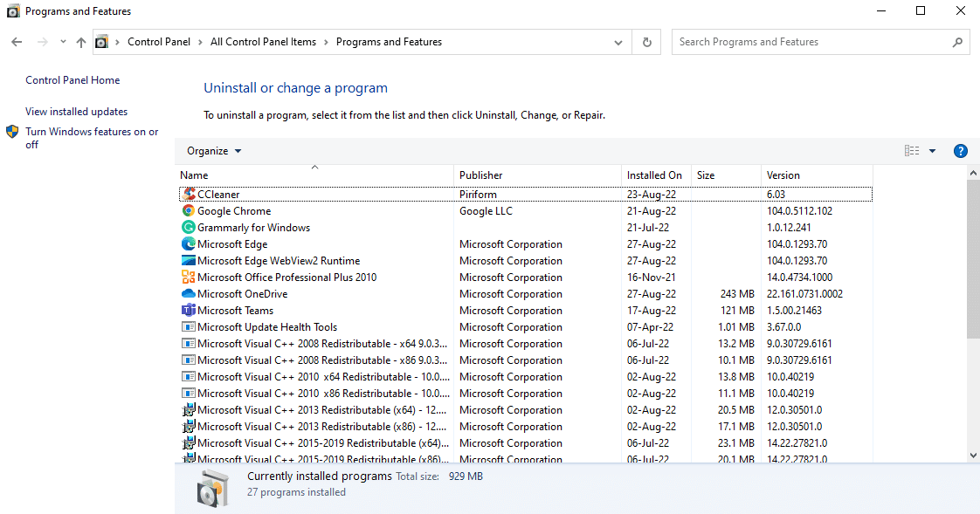980x514 pixels.
Task: Click the 21-Jul-22 installed date cell
Action: [x=647, y=228]
